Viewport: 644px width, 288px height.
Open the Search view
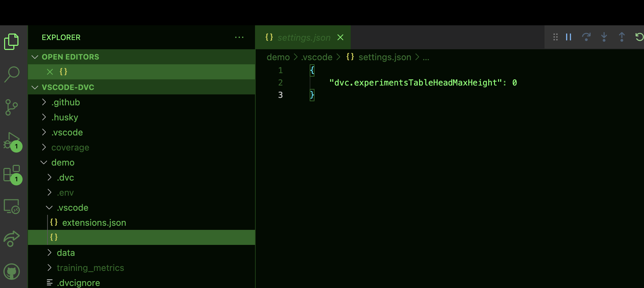click(12, 74)
